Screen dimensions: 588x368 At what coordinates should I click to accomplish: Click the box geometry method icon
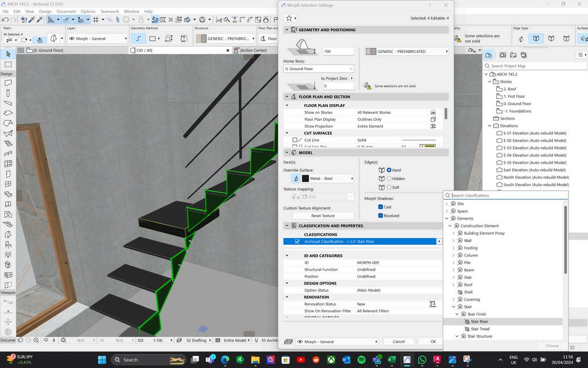[x=169, y=39]
